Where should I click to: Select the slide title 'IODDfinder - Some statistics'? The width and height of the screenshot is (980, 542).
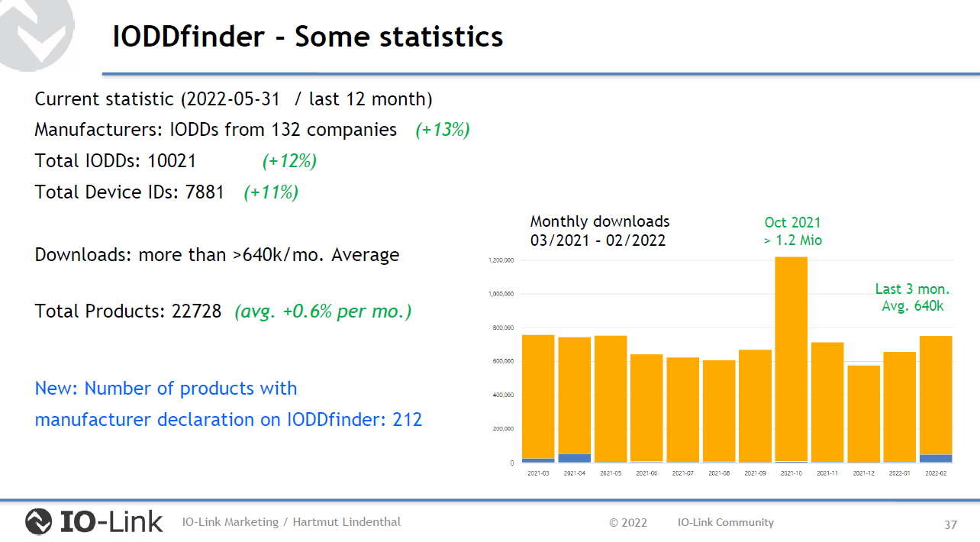tap(308, 37)
